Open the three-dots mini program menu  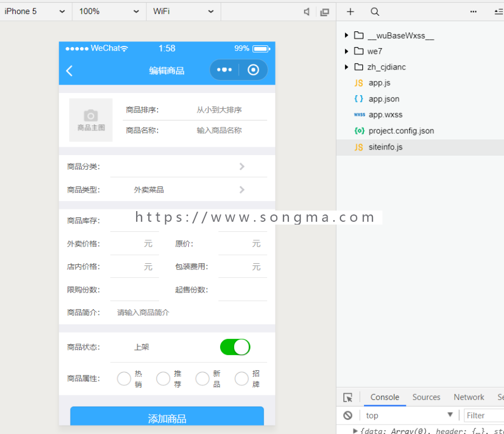225,70
